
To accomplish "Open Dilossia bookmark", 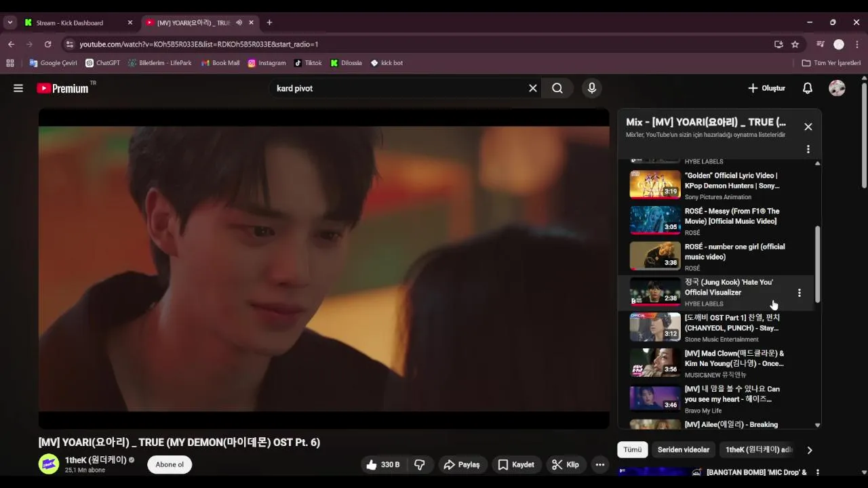I will tap(347, 63).
